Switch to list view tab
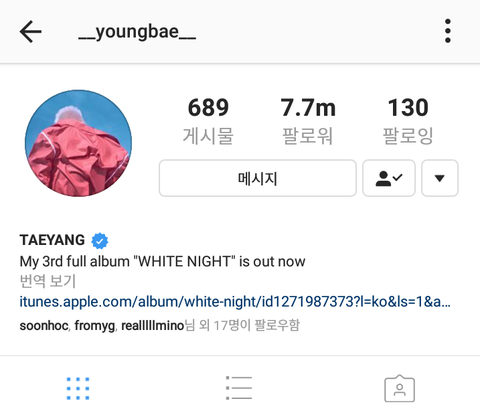 pyautogui.click(x=239, y=388)
